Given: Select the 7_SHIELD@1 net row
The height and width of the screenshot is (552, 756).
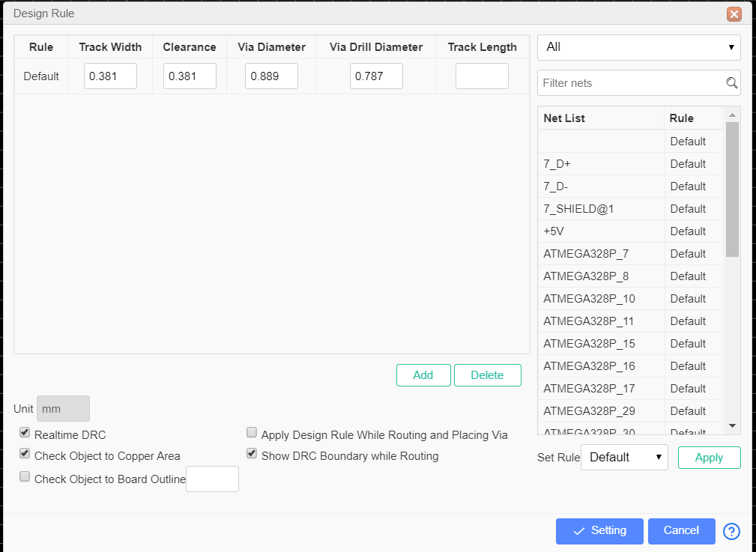Looking at the screenshot, I should click(x=601, y=209).
